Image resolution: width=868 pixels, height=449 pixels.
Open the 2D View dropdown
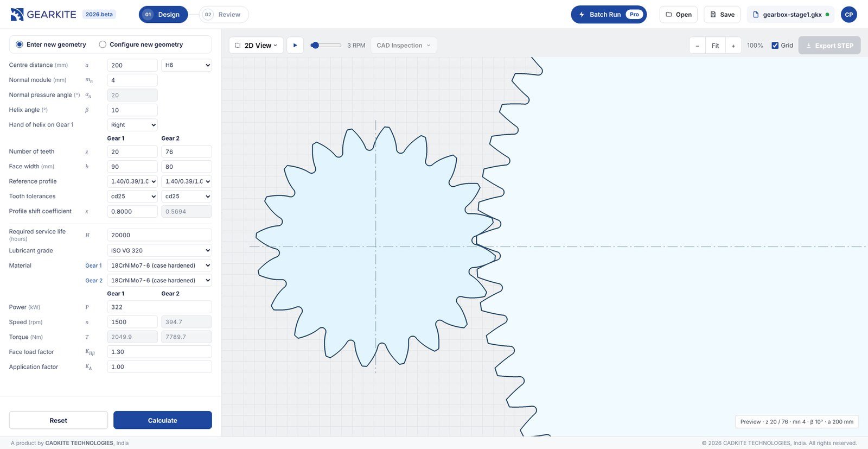point(256,46)
